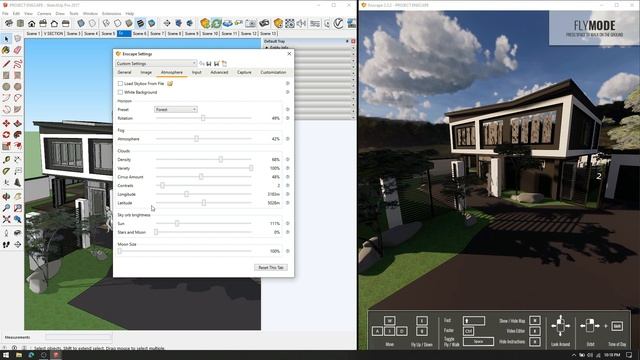Viewport: 640px width, 360px height.
Task: Select the Push/Pull tool
Action: point(17,123)
